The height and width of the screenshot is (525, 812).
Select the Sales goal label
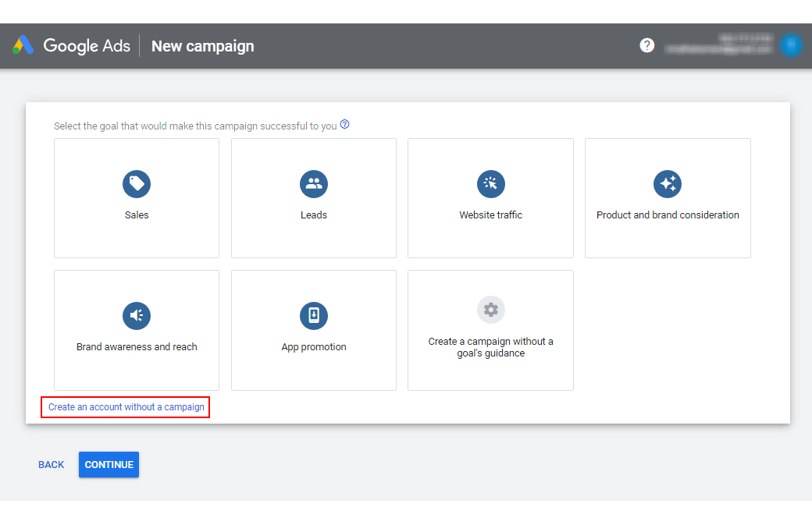click(x=137, y=215)
